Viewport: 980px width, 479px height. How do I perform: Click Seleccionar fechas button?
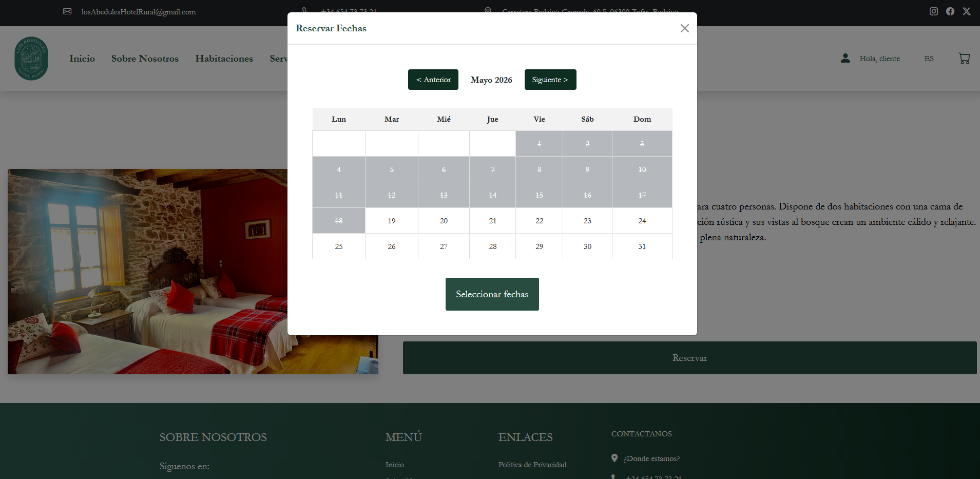(492, 294)
